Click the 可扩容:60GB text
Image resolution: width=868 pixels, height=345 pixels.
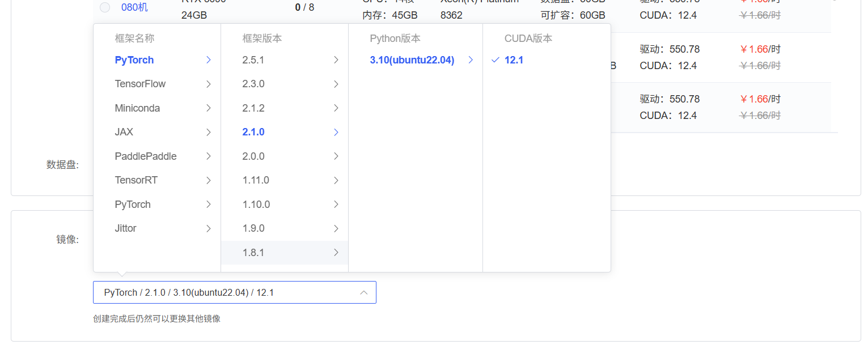573,15
